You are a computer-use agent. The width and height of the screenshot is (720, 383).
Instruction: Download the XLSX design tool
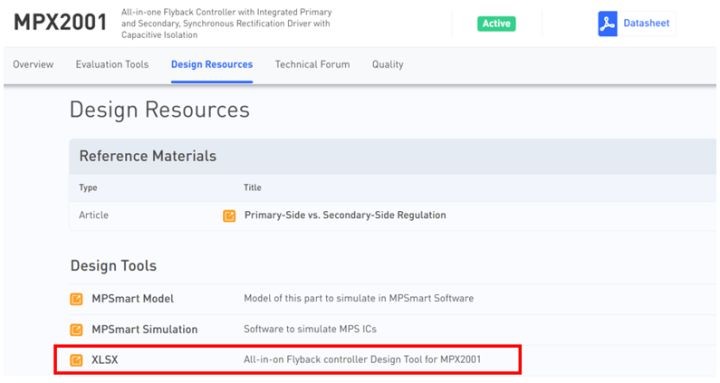click(x=105, y=360)
